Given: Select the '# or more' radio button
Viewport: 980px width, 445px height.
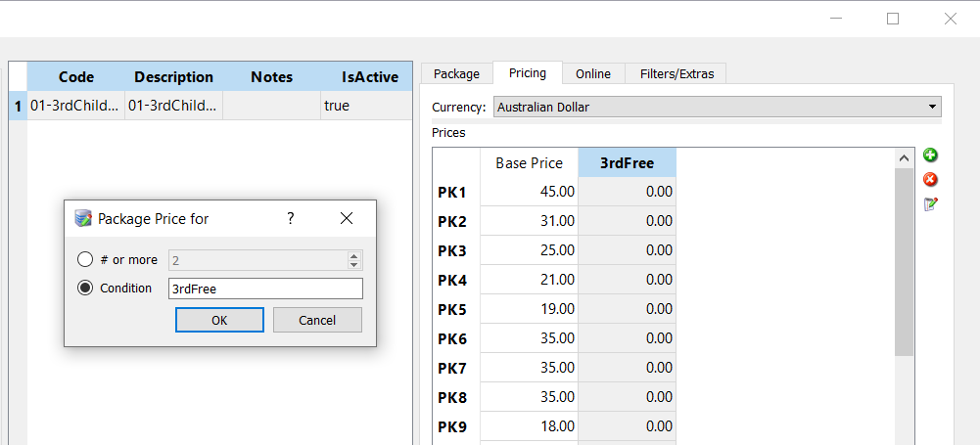Looking at the screenshot, I should [x=84, y=259].
